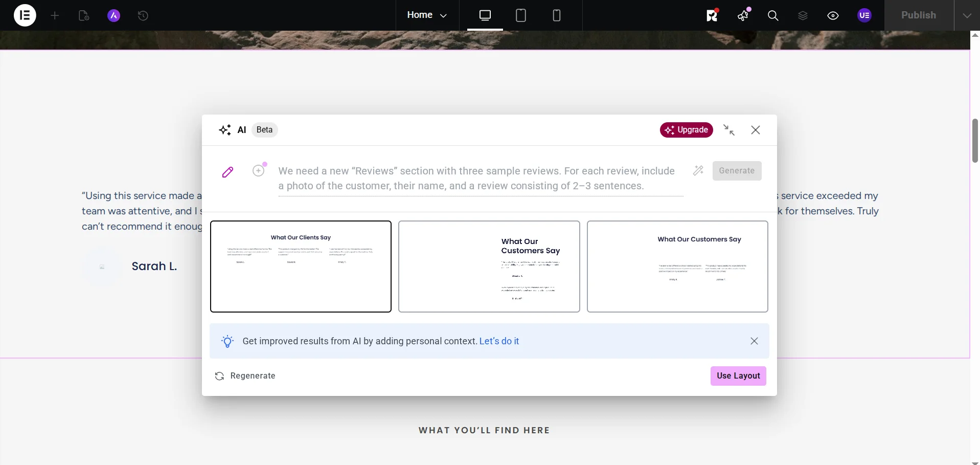Open the What's New announcements panel

tap(742, 15)
